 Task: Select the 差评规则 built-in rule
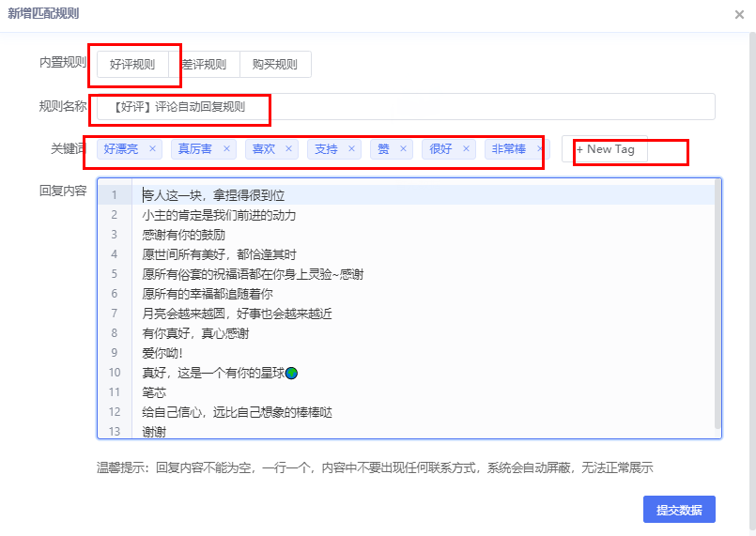pos(204,64)
